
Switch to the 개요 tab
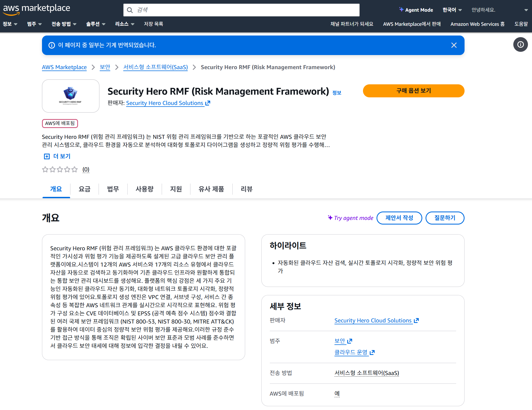click(56, 189)
